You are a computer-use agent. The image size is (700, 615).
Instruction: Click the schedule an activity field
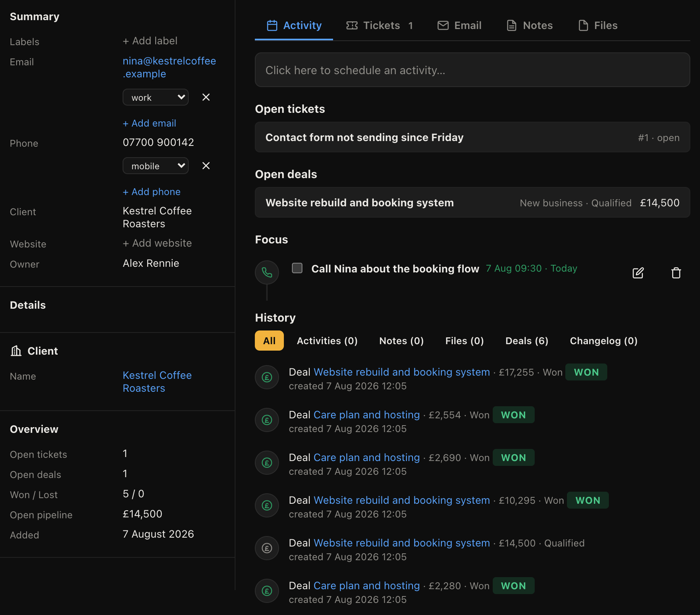click(472, 70)
